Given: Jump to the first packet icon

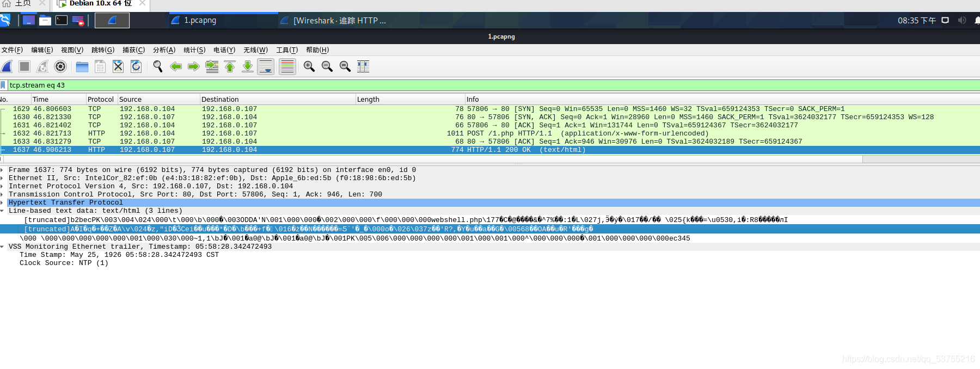Looking at the screenshot, I should [230, 66].
